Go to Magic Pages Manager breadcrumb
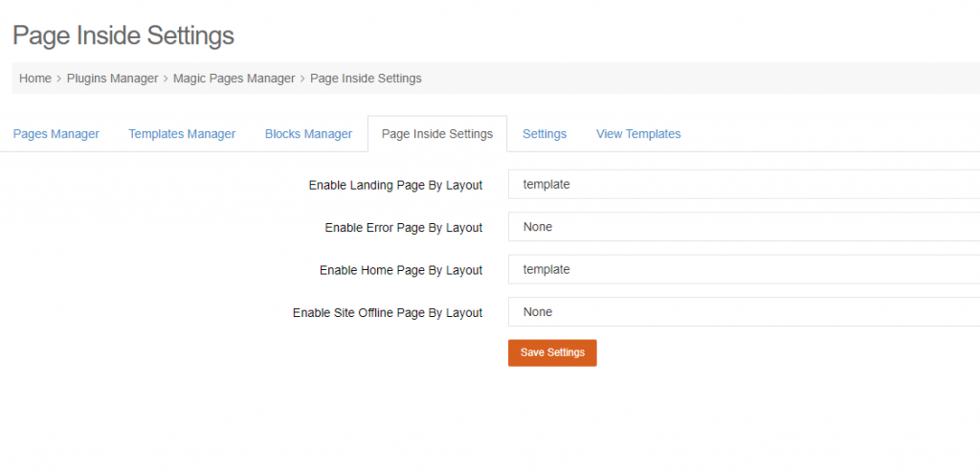Screen dimensions: 980x475 [x=234, y=79]
